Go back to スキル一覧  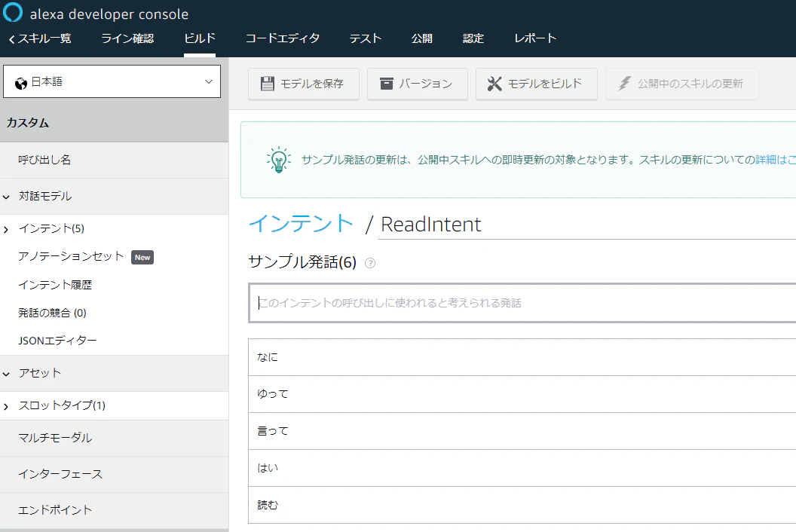(x=40, y=38)
